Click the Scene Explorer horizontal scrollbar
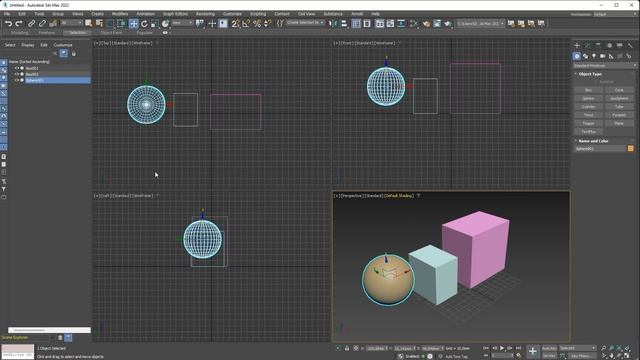640x360 pixels. pos(49,330)
